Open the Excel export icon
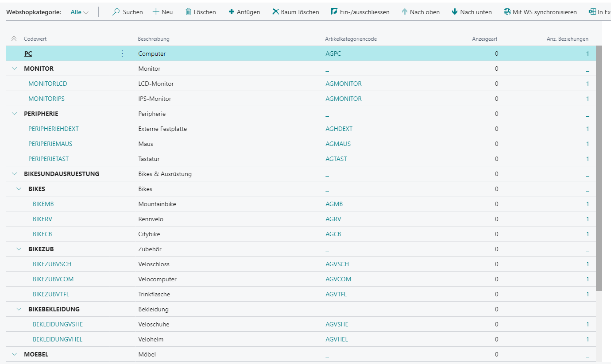The image size is (611, 364). point(592,12)
